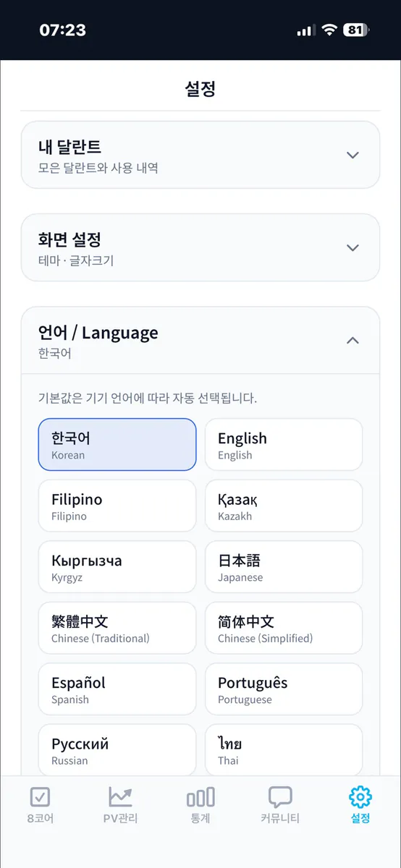Tap the cellular signal bars icon
Image resolution: width=401 pixels, height=868 pixels.
[305, 30]
